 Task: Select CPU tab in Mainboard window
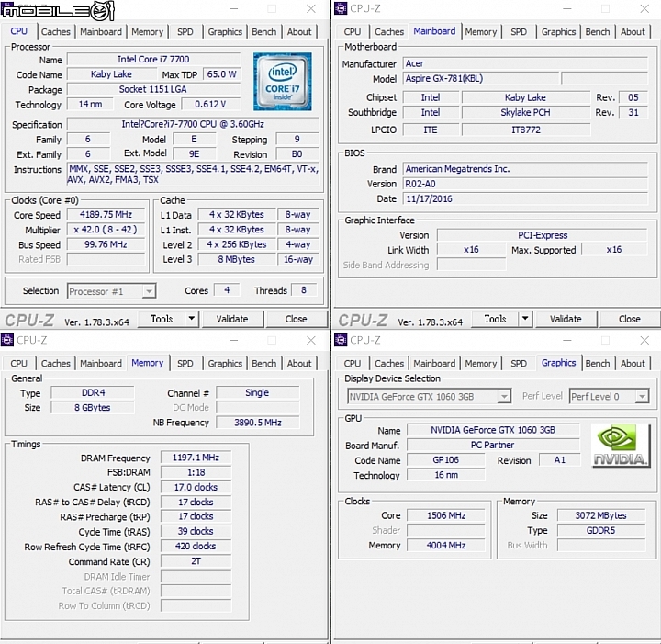pyautogui.click(x=352, y=32)
